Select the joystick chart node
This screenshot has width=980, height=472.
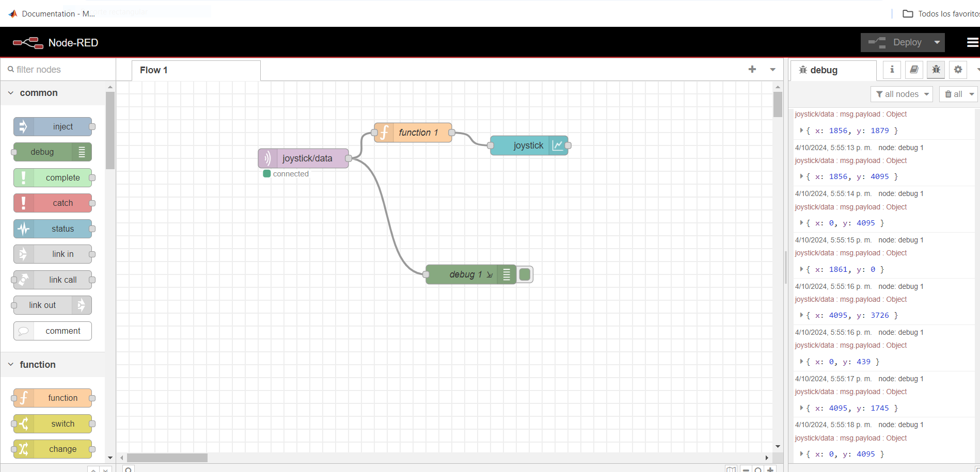coord(529,145)
